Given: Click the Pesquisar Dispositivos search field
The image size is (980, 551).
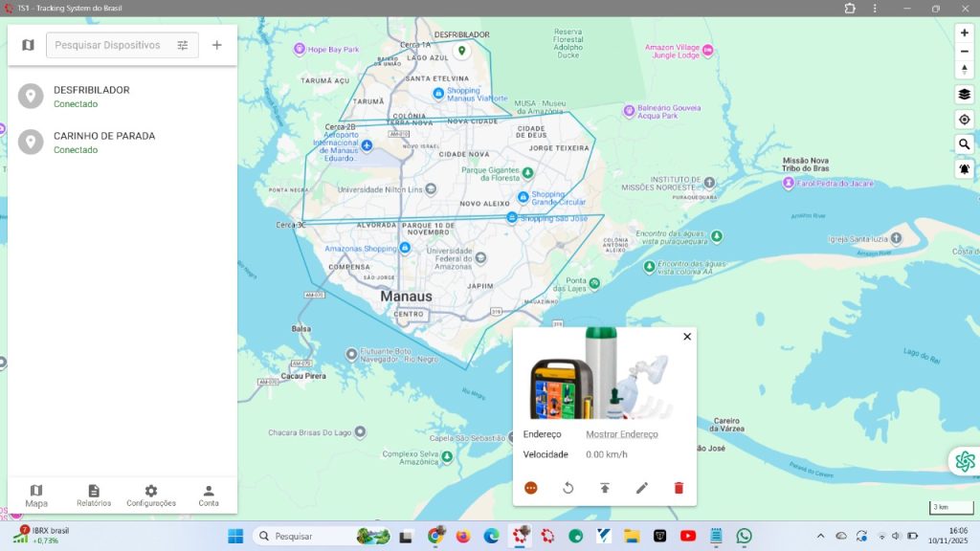Looking at the screenshot, I should pos(107,45).
